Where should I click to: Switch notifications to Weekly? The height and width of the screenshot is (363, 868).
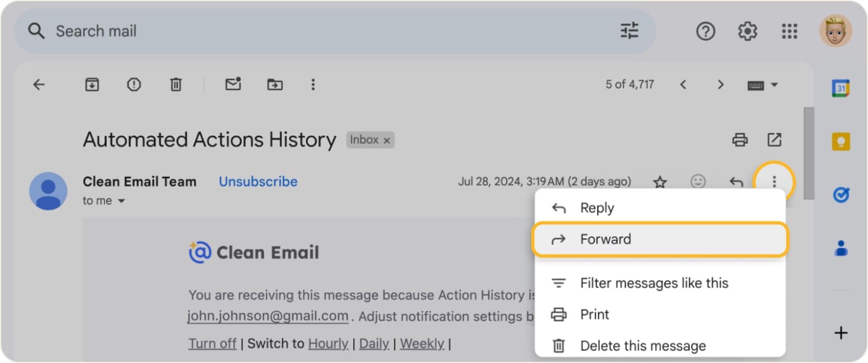point(421,343)
